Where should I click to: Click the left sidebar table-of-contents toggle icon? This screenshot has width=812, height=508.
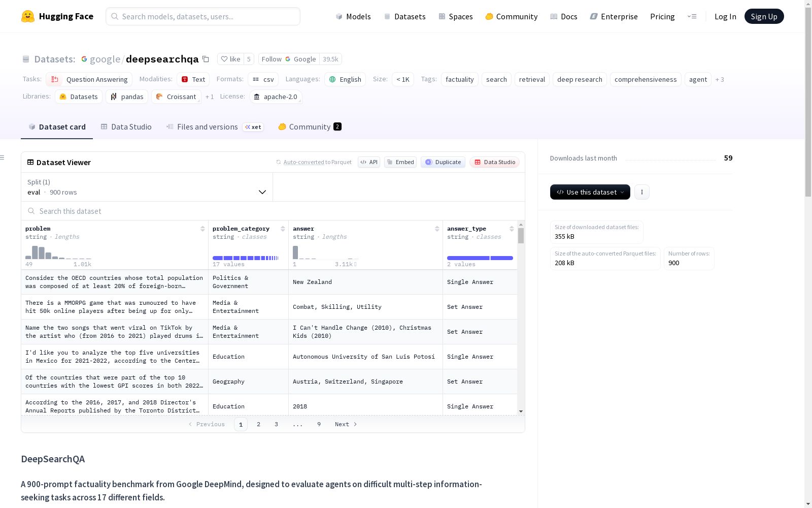(x=3, y=157)
